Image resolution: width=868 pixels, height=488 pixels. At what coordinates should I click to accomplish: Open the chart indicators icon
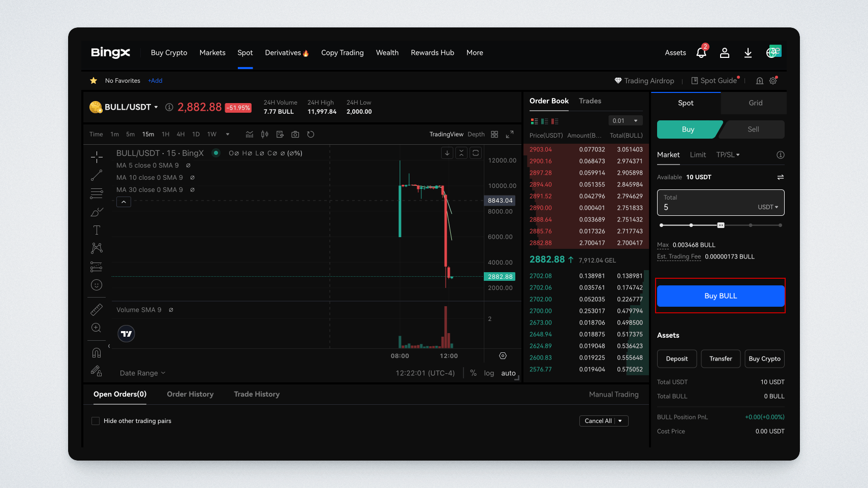(x=250, y=135)
